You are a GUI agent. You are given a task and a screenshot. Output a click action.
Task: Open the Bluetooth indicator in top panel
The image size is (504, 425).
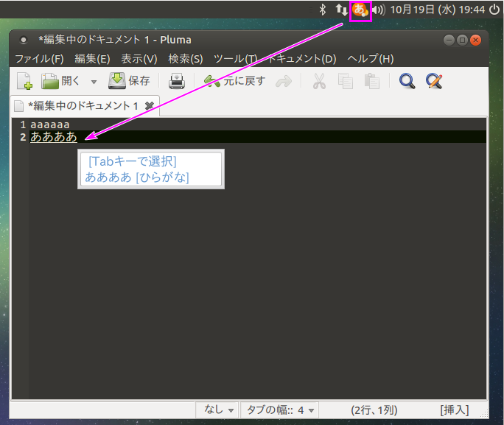pyautogui.click(x=323, y=10)
